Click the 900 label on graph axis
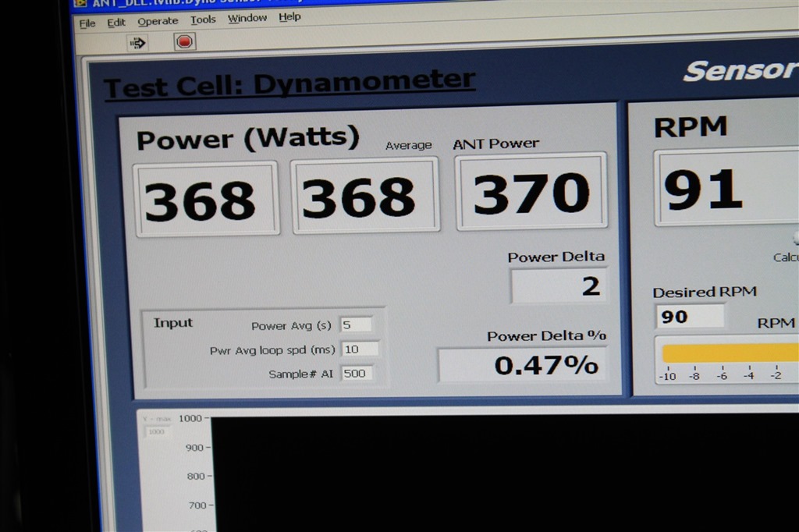The height and width of the screenshot is (532, 799). coord(194,448)
